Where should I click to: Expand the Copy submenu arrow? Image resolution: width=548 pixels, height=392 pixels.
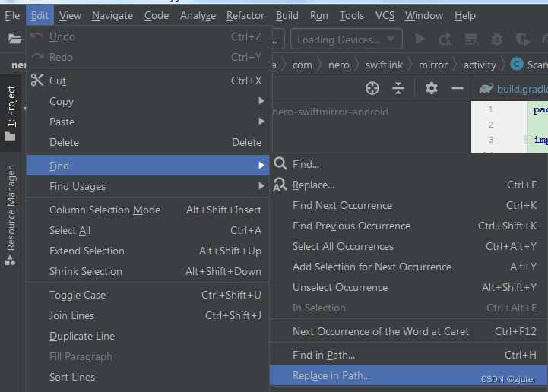[261, 101]
